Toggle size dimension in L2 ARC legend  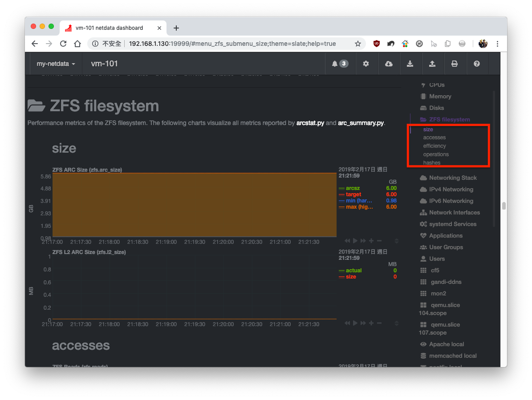(351, 277)
